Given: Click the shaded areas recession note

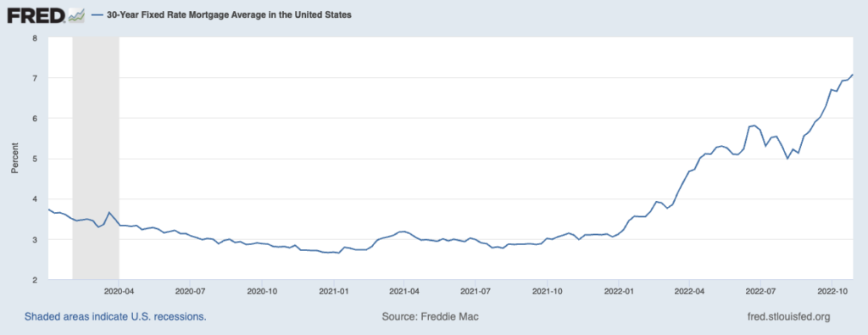Looking at the screenshot, I should (x=115, y=316).
